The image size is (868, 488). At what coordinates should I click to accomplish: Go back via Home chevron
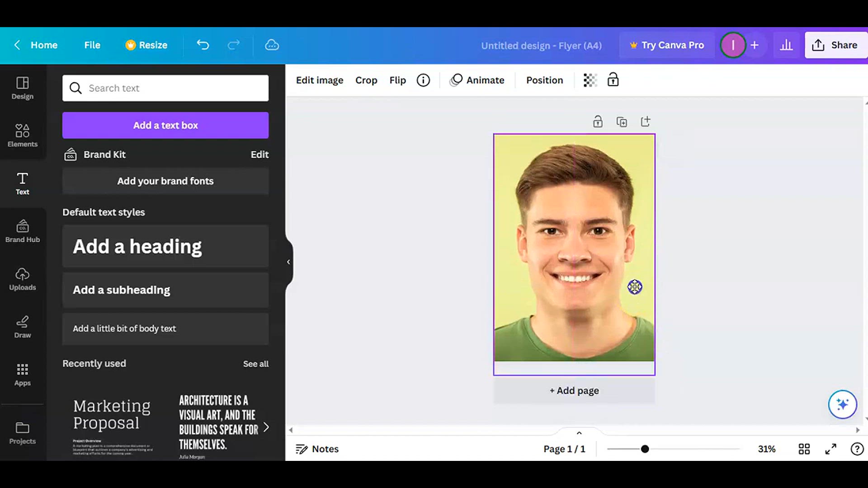point(17,45)
